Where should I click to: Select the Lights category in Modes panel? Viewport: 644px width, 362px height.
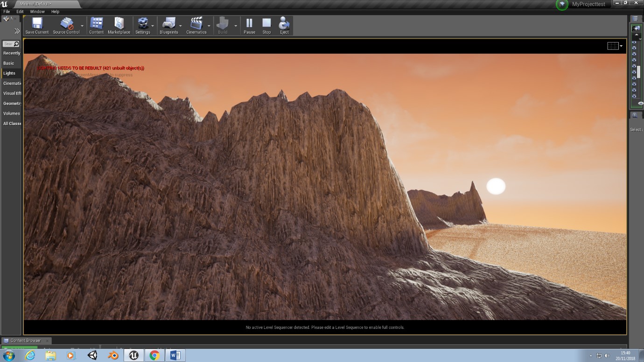click(9, 73)
